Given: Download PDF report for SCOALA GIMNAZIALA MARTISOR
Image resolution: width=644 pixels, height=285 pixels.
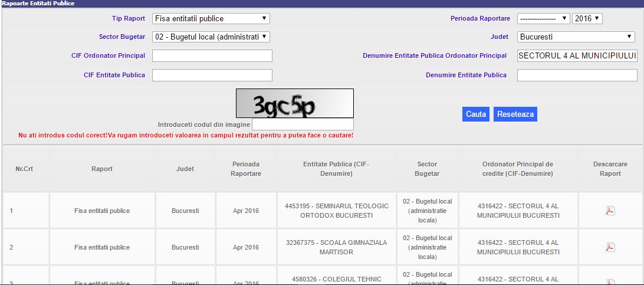Looking at the screenshot, I should (x=610, y=247).
